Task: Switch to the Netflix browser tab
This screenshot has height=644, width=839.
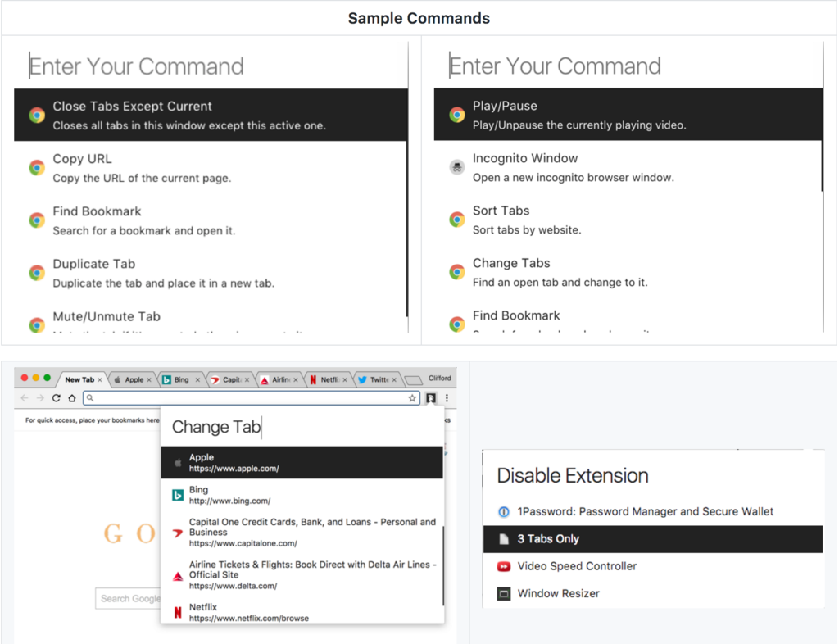Action: (328, 380)
